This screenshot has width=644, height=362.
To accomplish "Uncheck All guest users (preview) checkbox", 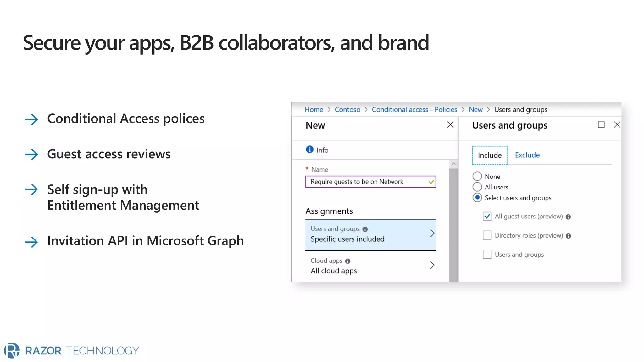I will click(x=487, y=216).
